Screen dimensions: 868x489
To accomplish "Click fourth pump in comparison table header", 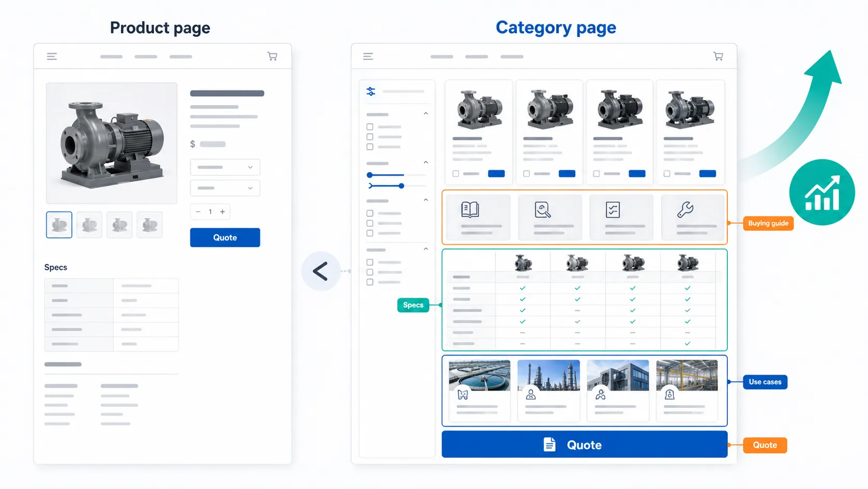I will pyautogui.click(x=688, y=263).
